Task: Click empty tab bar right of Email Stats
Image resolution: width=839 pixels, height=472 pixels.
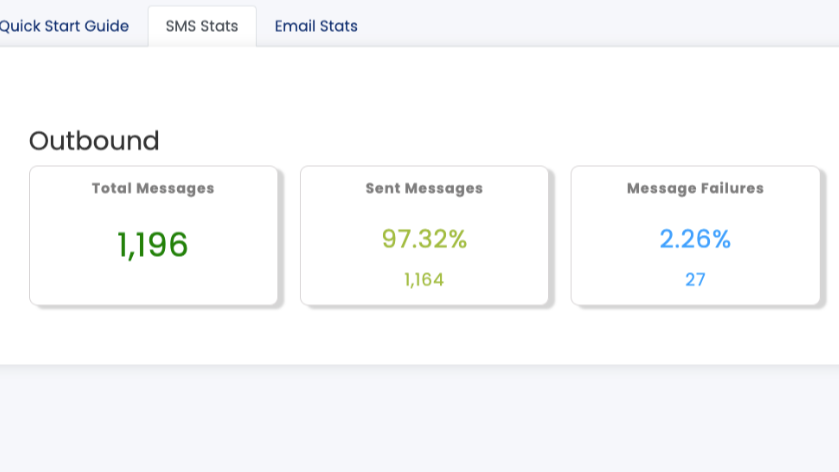Action: point(600,24)
